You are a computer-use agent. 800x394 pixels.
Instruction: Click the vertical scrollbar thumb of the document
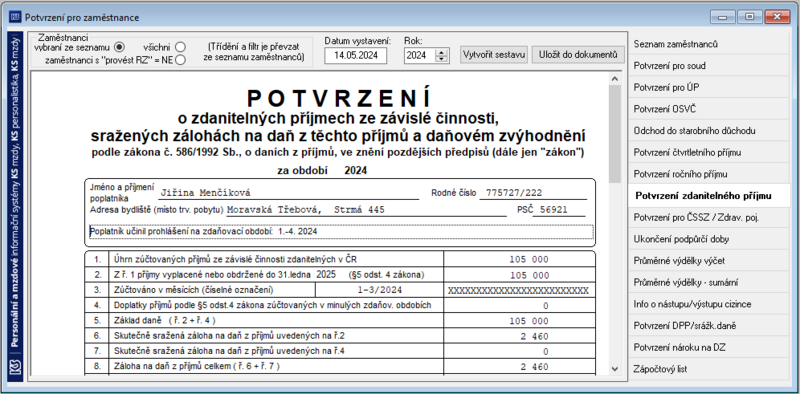coord(614,134)
